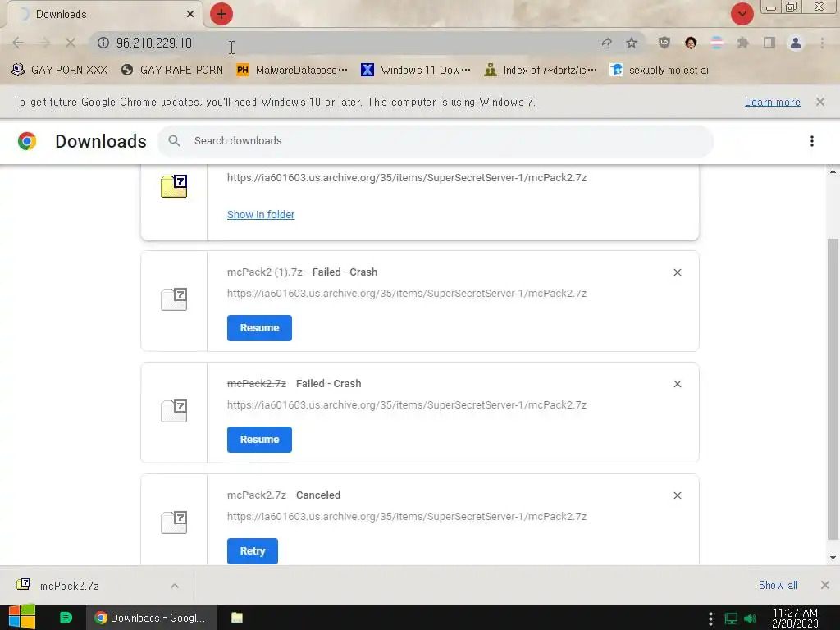This screenshot has height=630, width=840.
Task: Open a new tab with the plus button
Action: point(221,14)
